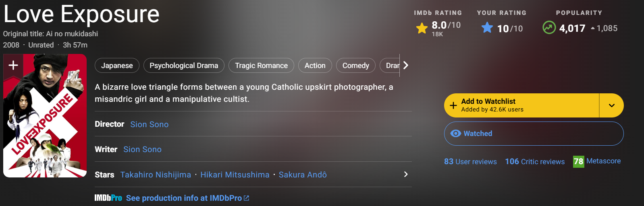Click the green 78 Metascore badge
The height and width of the screenshot is (206, 644).
578,161
